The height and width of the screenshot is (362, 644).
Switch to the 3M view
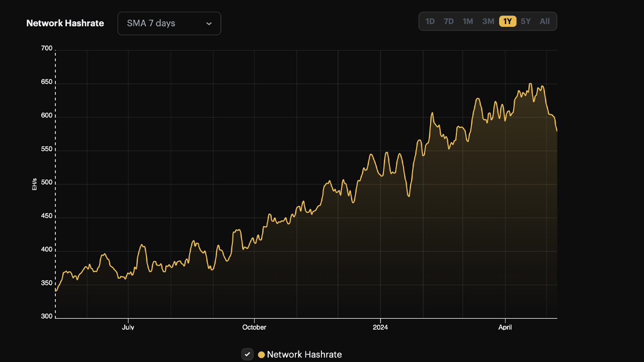(487, 21)
